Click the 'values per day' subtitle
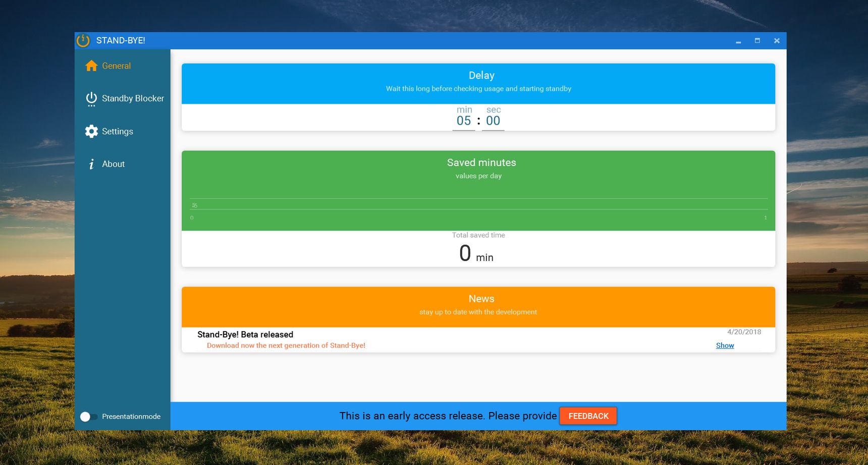The image size is (868, 465). click(x=478, y=176)
